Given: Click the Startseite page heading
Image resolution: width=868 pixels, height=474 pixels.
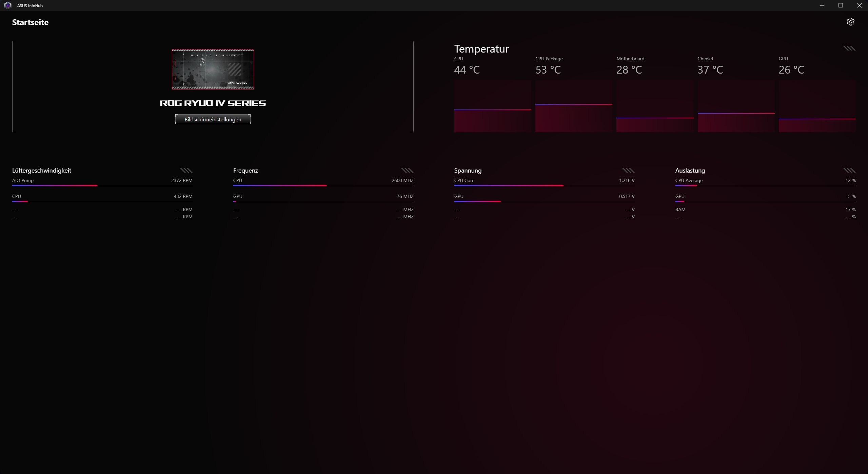Looking at the screenshot, I should pos(30,22).
